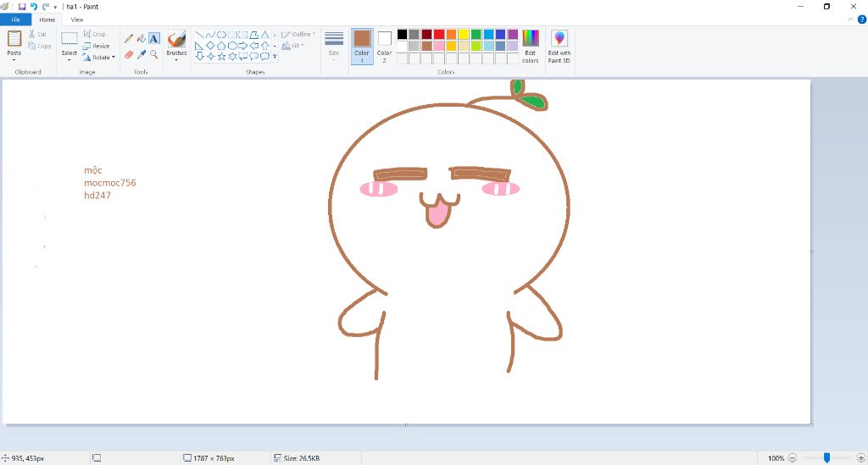Choose the Right arrow shape
The width and height of the screenshot is (868, 465).
coord(243,46)
